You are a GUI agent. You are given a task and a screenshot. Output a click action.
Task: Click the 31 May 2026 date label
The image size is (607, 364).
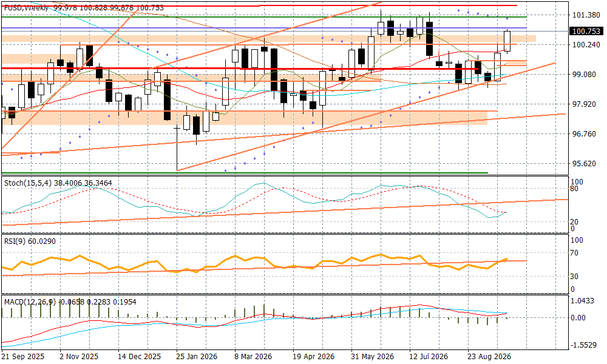tap(373, 356)
